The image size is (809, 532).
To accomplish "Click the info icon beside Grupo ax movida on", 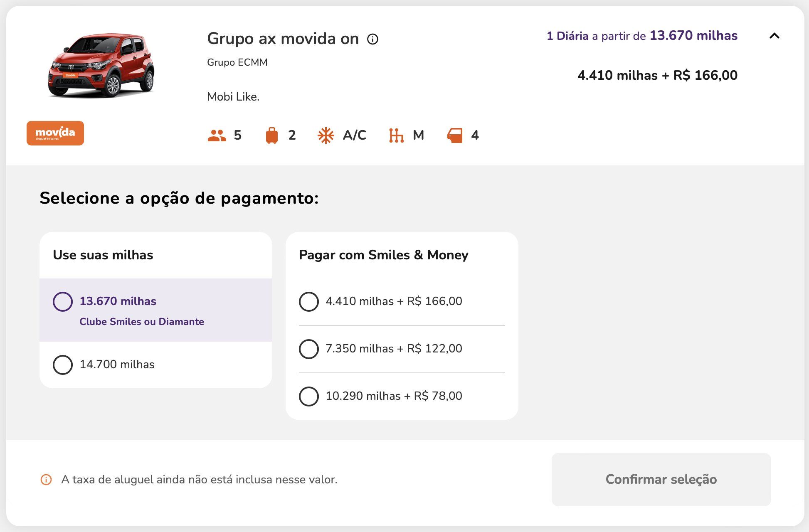I will [x=372, y=39].
